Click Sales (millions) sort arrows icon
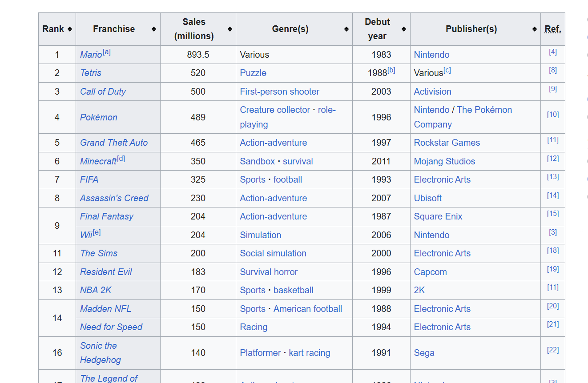This screenshot has width=588, height=383. click(230, 29)
